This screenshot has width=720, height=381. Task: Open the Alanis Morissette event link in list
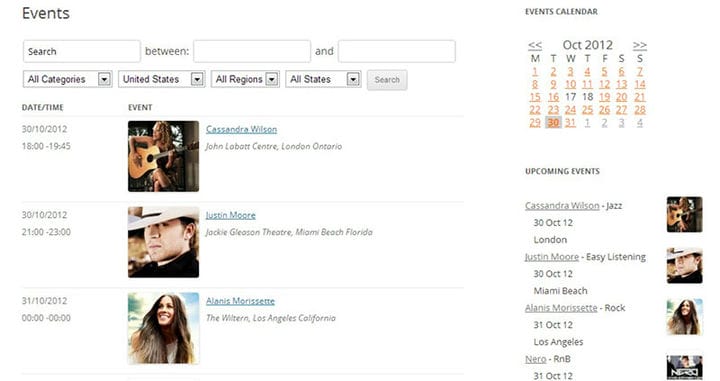[240, 301]
